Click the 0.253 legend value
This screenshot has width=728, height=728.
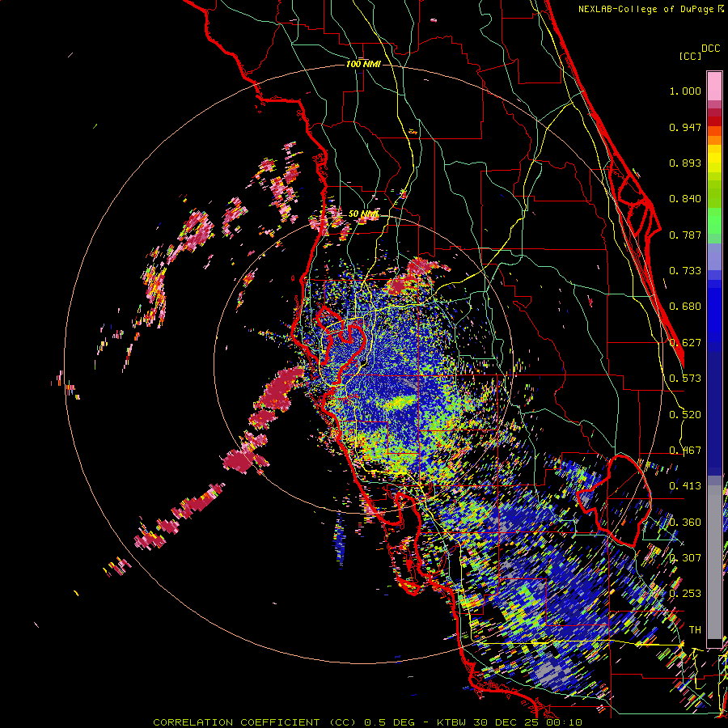coord(685,594)
